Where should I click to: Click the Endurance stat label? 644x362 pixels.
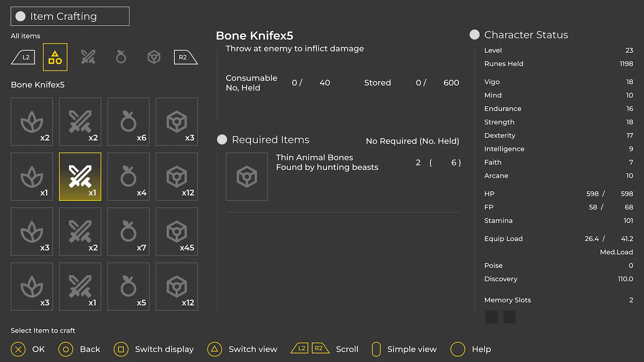pyautogui.click(x=503, y=109)
